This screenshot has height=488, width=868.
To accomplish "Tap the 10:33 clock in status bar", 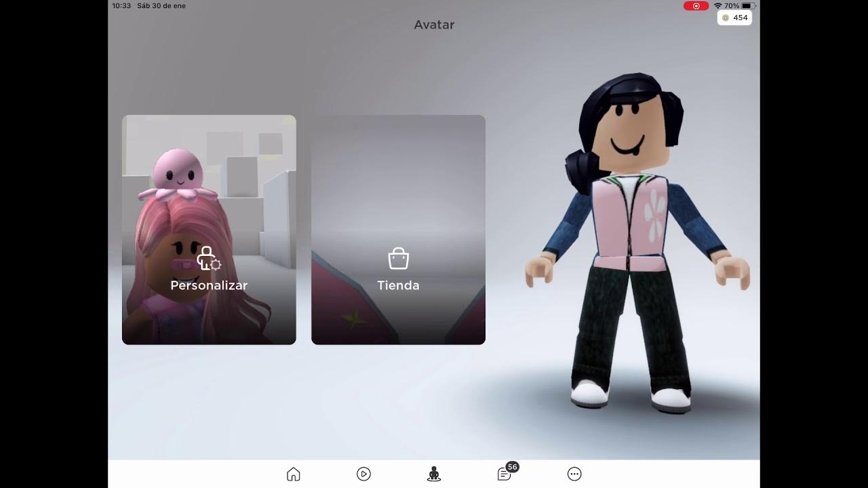I will coord(121,5).
